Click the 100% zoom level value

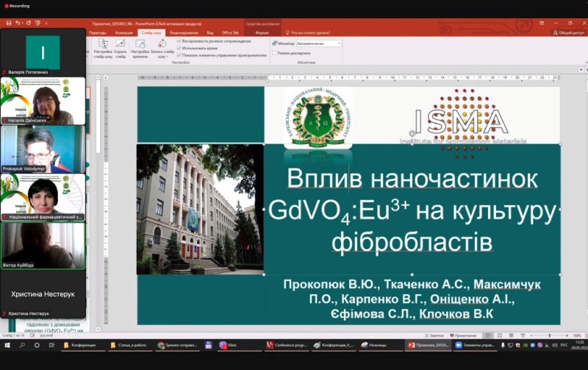click(577, 335)
